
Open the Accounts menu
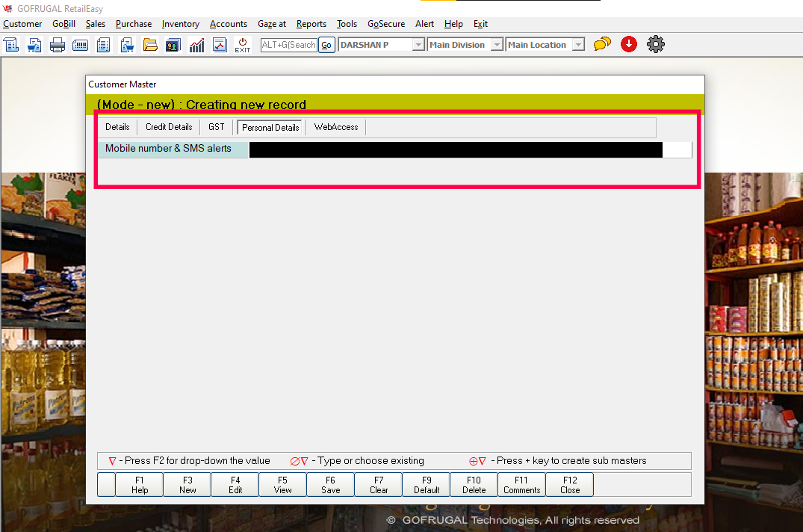(x=229, y=24)
